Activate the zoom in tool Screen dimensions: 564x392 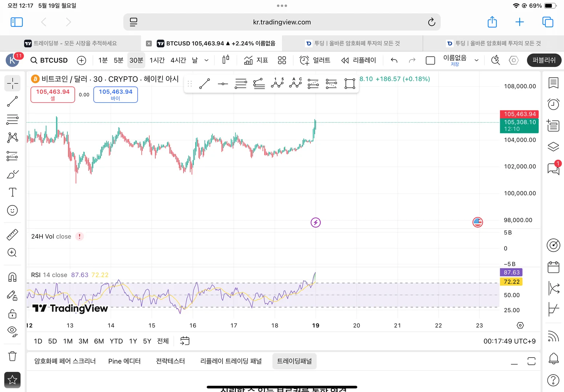pyautogui.click(x=12, y=253)
